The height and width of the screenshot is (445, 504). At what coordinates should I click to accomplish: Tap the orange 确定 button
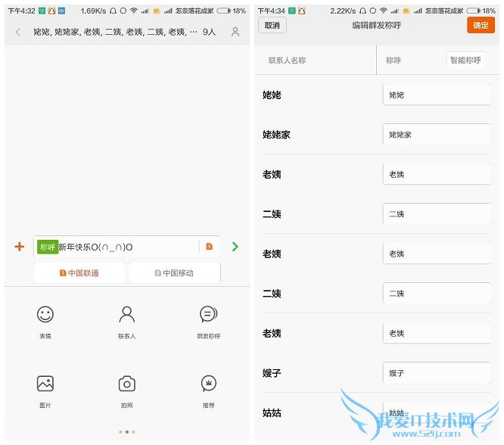tap(481, 26)
